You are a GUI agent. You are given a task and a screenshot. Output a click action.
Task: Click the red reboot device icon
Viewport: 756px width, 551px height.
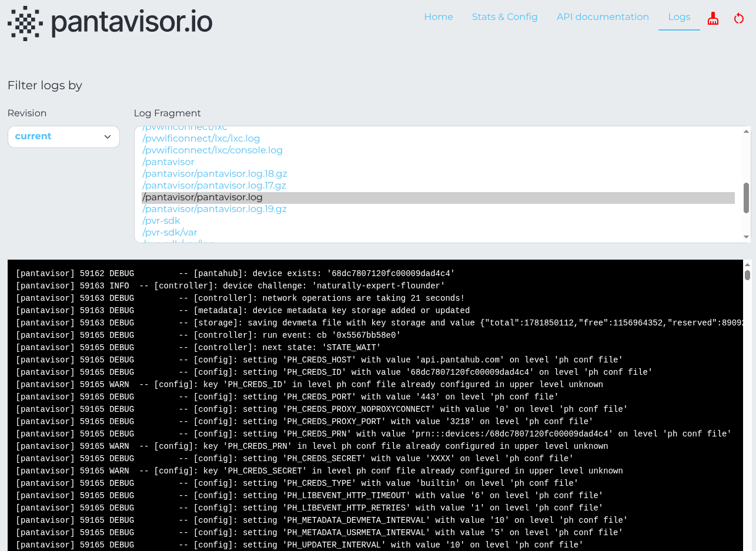click(739, 18)
